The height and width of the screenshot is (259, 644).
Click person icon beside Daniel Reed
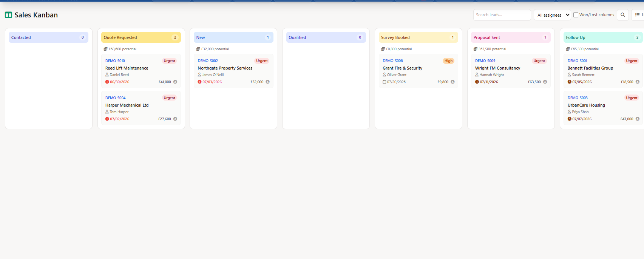(107, 74)
